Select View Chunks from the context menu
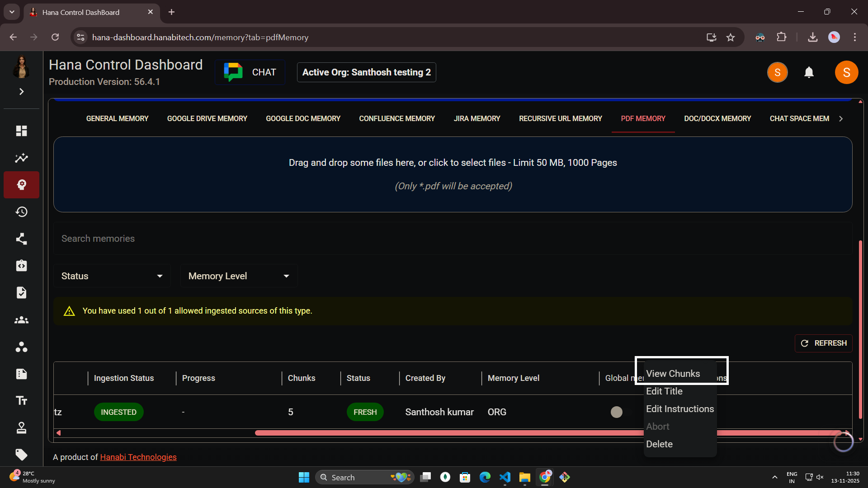Viewport: 868px width, 488px height. coord(674,374)
